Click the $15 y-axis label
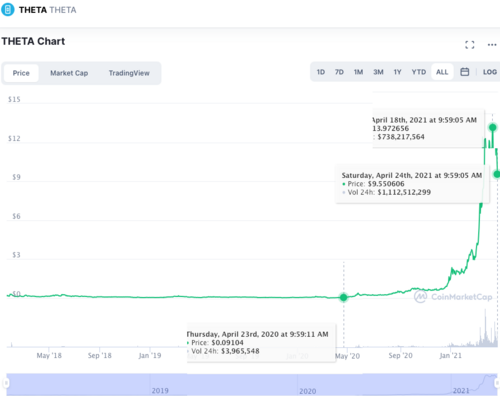Image resolution: width=500 pixels, height=396 pixels. pyautogui.click(x=14, y=99)
